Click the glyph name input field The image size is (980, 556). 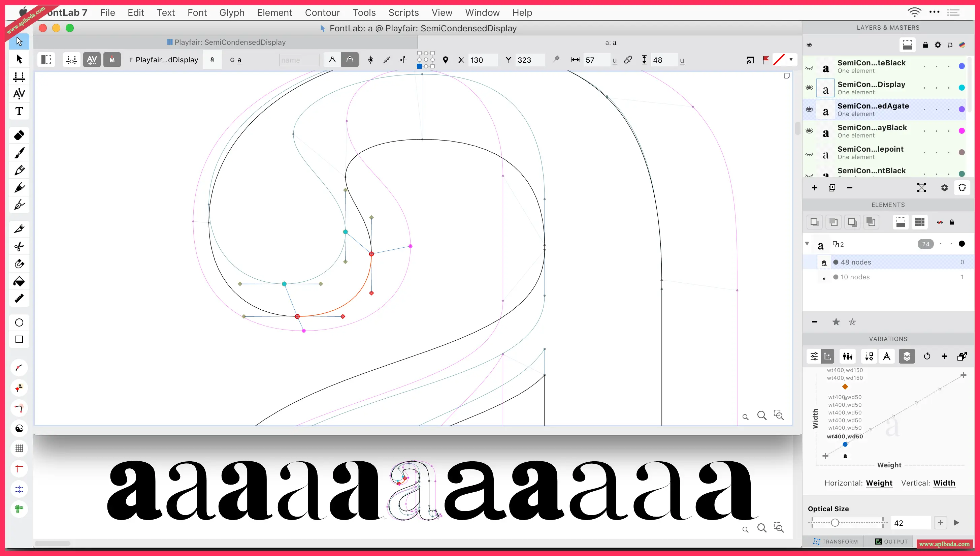pyautogui.click(x=299, y=60)
